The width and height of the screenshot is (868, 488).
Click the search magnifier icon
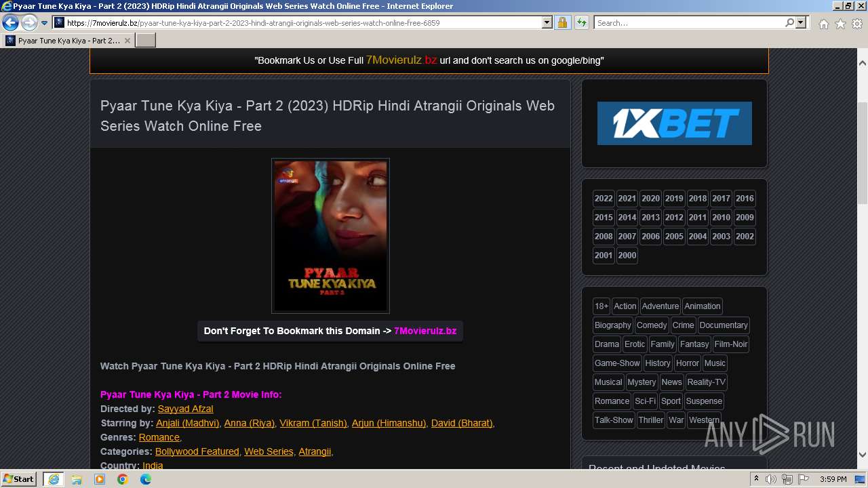[789, 23]
